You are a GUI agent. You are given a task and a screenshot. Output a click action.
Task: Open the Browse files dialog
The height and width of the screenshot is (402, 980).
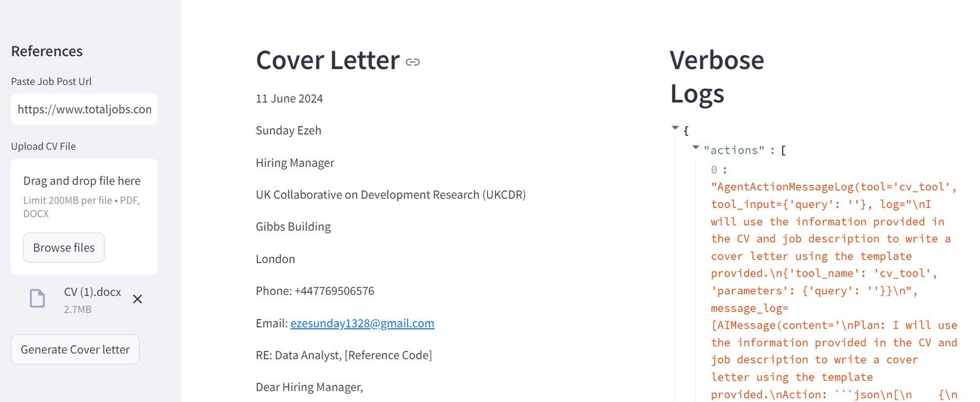(x=64, y=247)
